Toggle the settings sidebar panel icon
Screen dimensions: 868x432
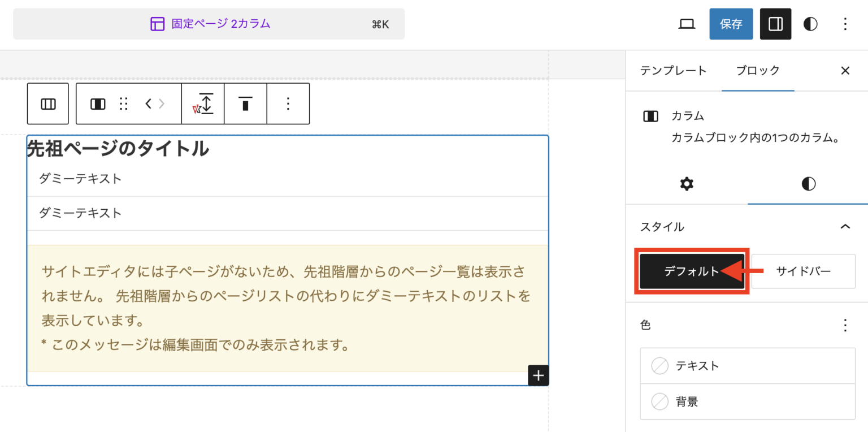tap(775, 24)
